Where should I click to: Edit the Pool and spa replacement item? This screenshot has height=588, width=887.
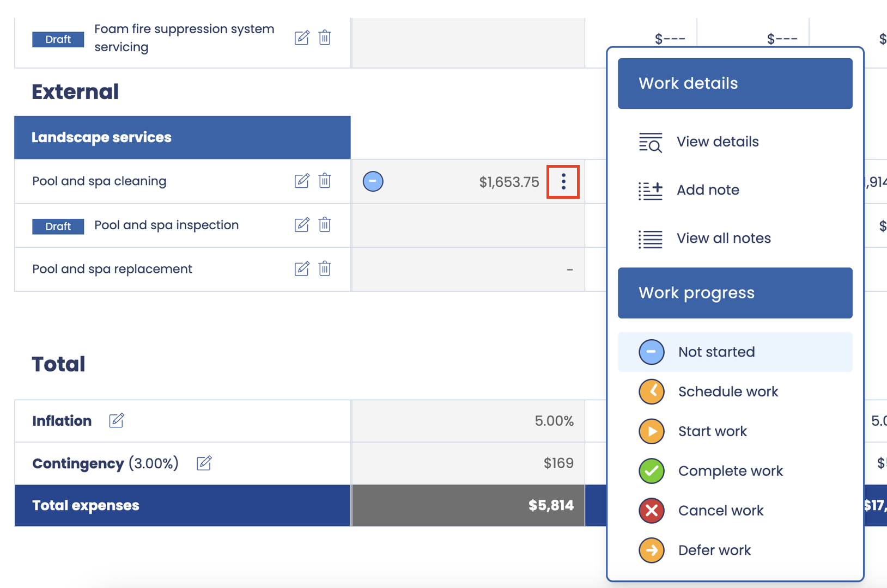(302, 269)
